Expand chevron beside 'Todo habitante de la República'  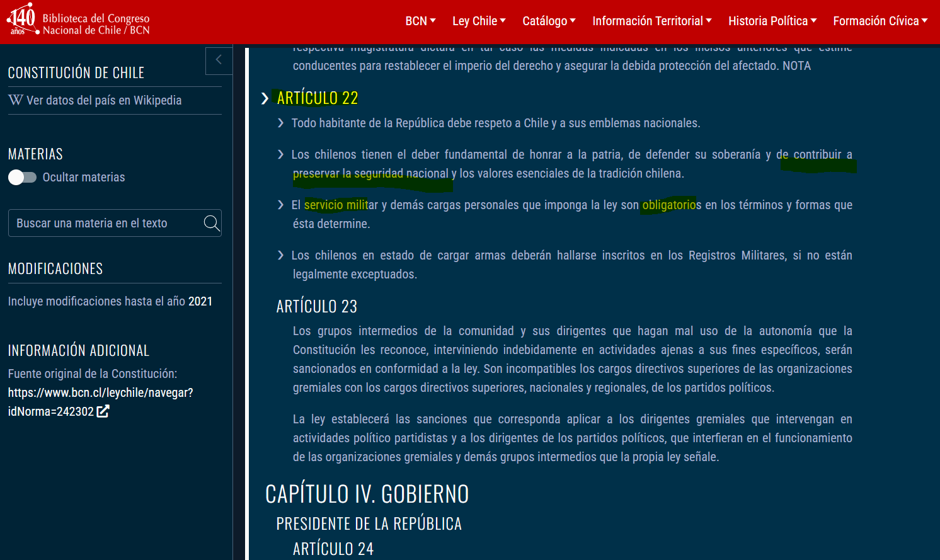[281, 123]
